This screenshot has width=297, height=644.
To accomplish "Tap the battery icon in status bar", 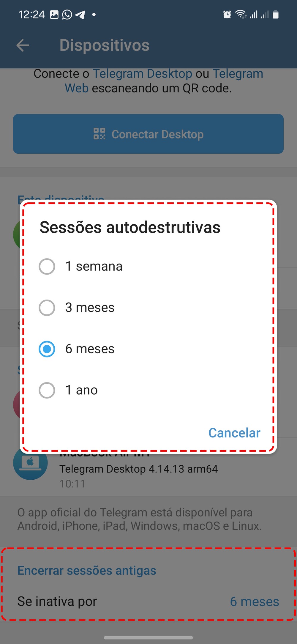I will 276,14.
